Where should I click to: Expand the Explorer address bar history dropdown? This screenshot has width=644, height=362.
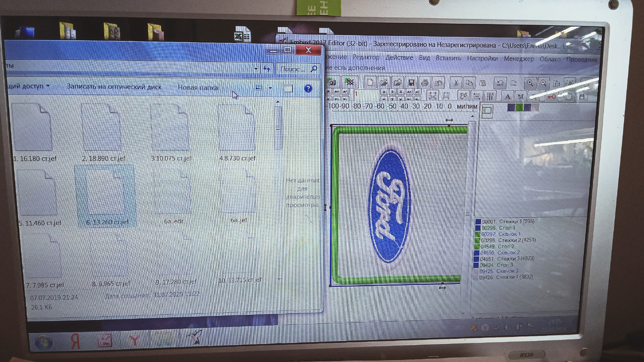point(256,69)
